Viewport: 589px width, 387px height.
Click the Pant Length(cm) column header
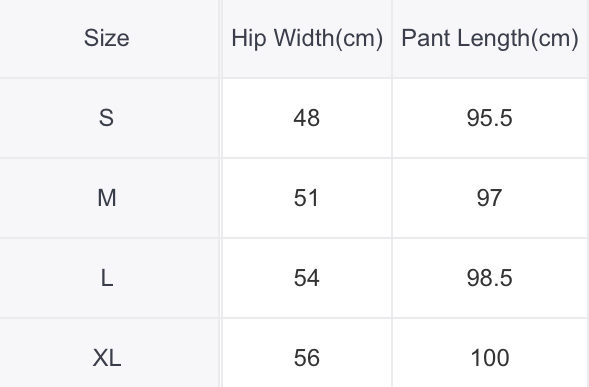[x=490, y=38]
